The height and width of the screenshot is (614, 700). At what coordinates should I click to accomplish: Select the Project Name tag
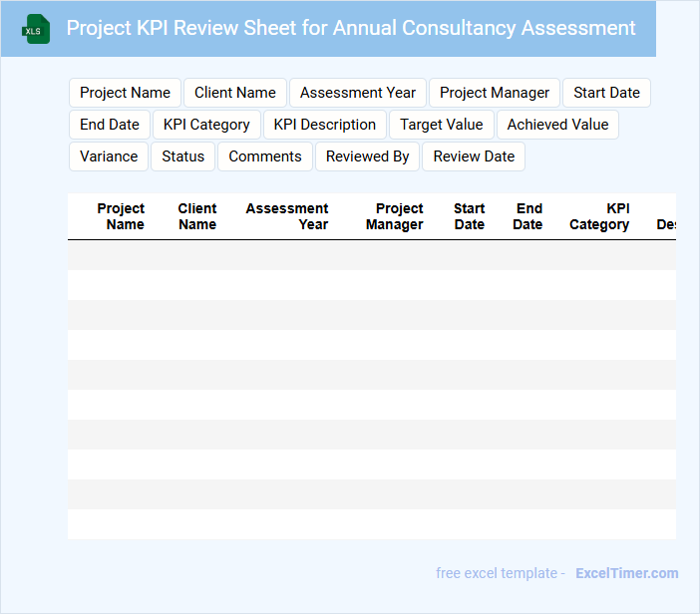[x=125, y=93]
